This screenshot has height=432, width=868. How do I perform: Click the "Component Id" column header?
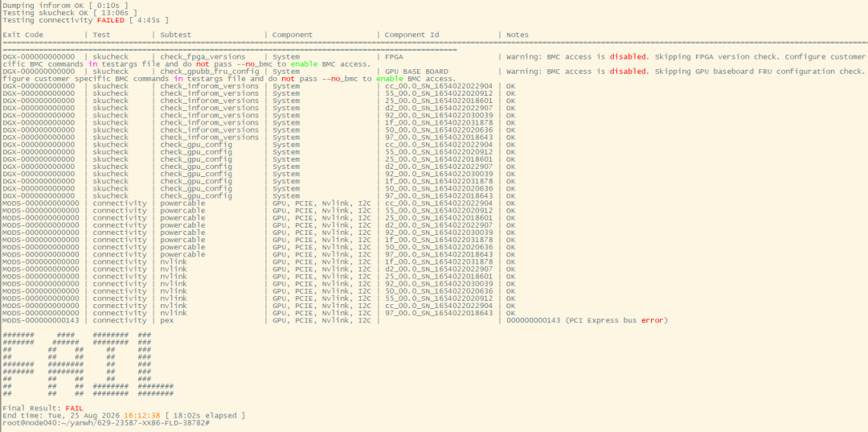click(x=411, y=35)
